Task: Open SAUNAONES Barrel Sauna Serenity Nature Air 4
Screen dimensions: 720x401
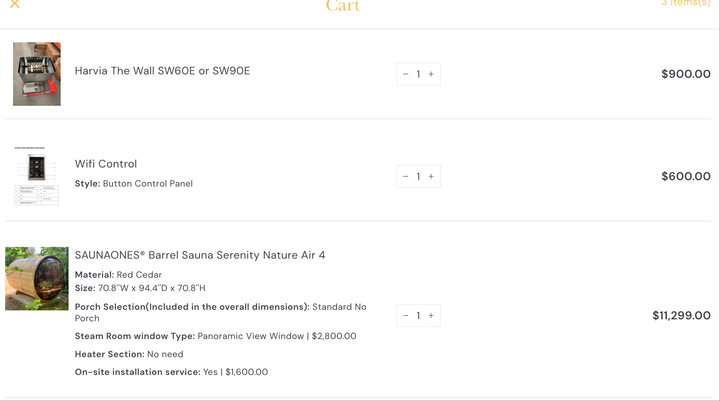Action: click(200, 255)
